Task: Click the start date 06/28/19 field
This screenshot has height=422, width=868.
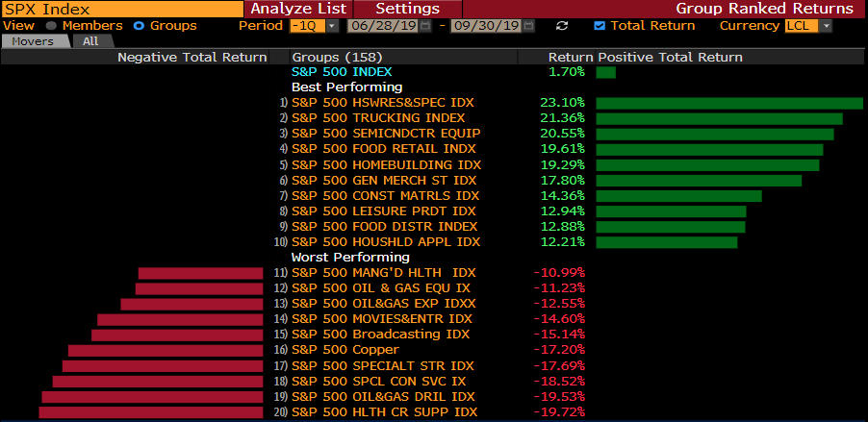Action: point(383,26)
